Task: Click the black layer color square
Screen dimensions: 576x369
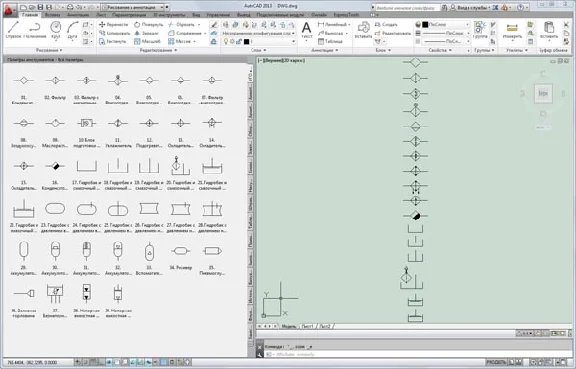Action: pos(246,42)
